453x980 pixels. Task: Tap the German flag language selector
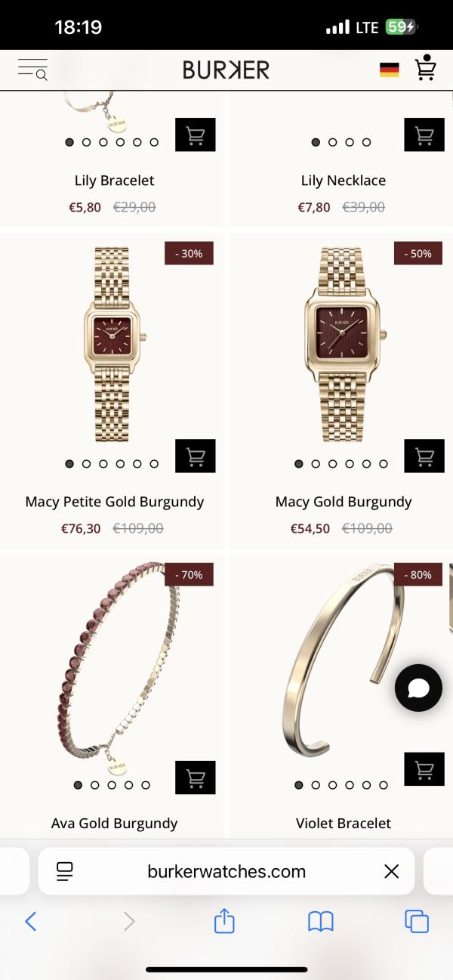click(x=389, y=70)
